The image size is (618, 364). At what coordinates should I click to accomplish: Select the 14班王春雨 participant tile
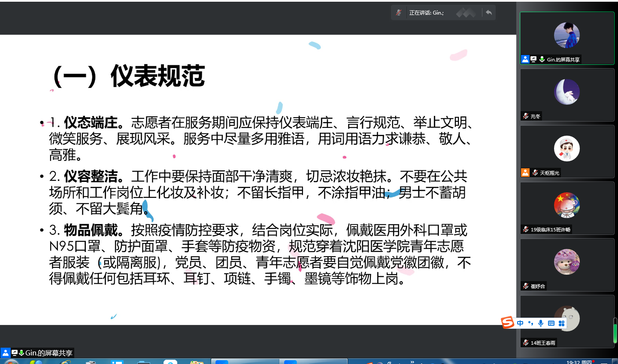click(x=567, y=322)
